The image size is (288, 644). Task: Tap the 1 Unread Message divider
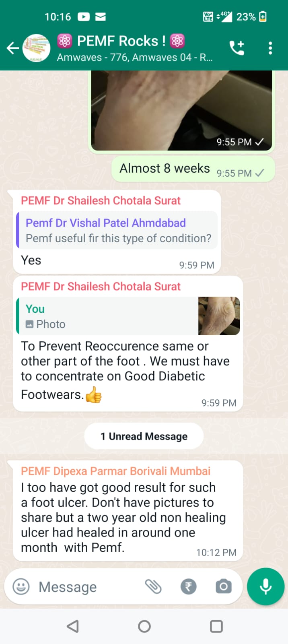(x=144, y=436)
